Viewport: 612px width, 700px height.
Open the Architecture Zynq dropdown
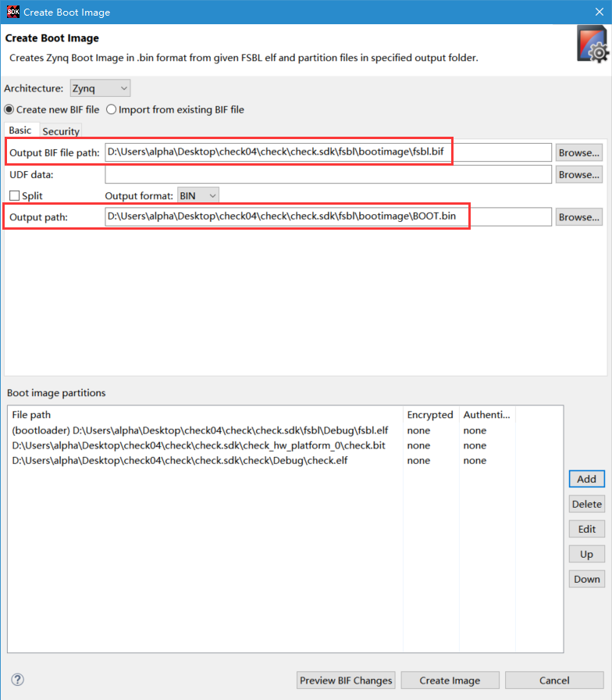(101, 88)
